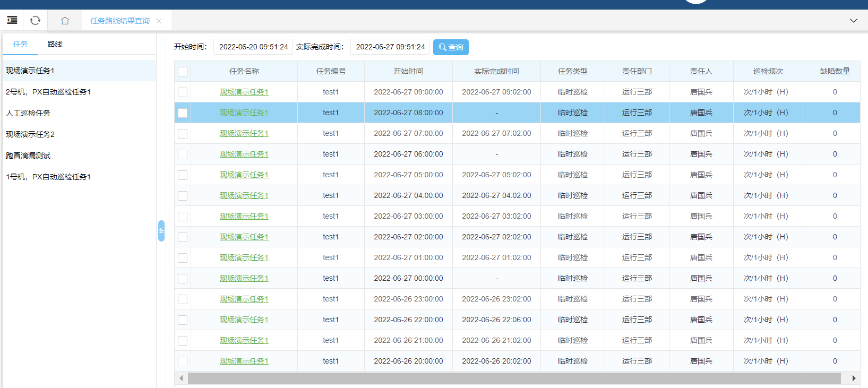Check row starting 2022-06-27 00:00:00

click(x=183, y=279)
